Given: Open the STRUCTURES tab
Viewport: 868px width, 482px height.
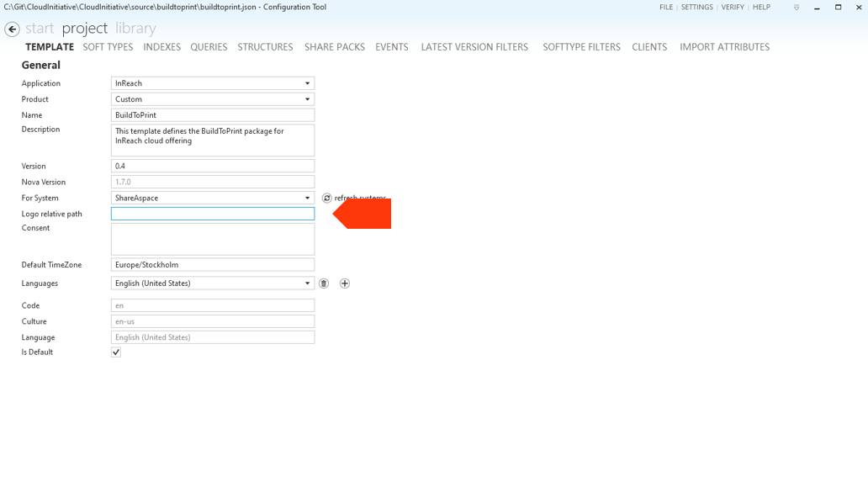Looking at the screenshot, I should point(265,47).
